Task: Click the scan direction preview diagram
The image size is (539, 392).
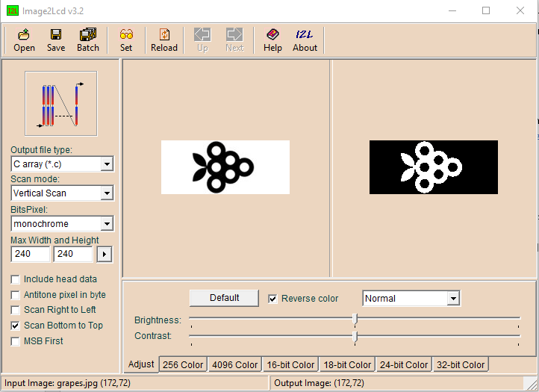Action: tap(60, 104)
